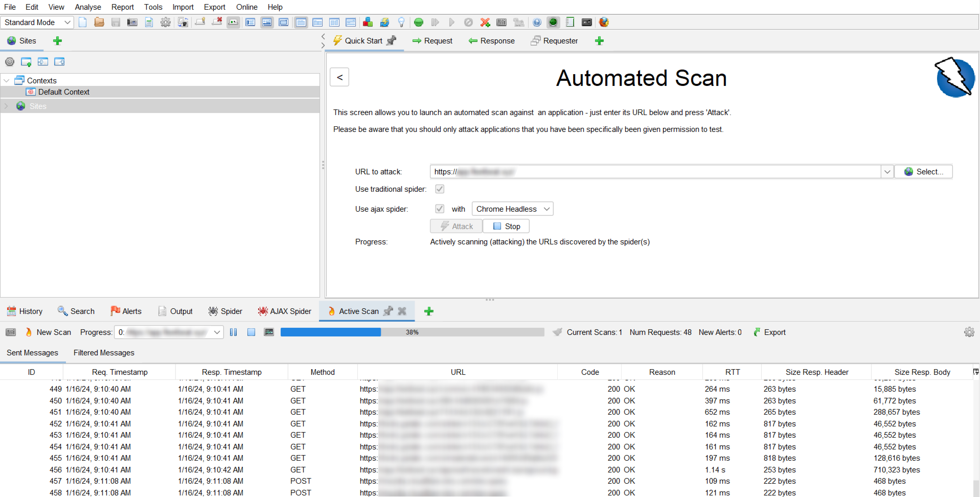980x497 pixels.
Task: Open the Tools menu
Action: pyautogui.click(x=153, y=7)
